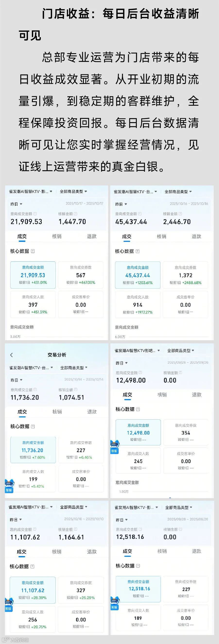The image size is (219, 644).
Task: Open store dropdown in 2025/10/17 panel
Action: (x=31, y=192)
